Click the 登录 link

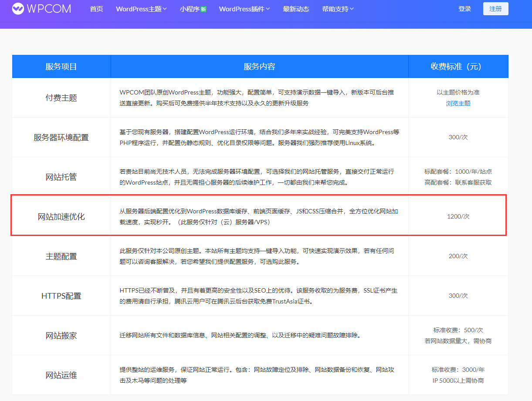465,9
